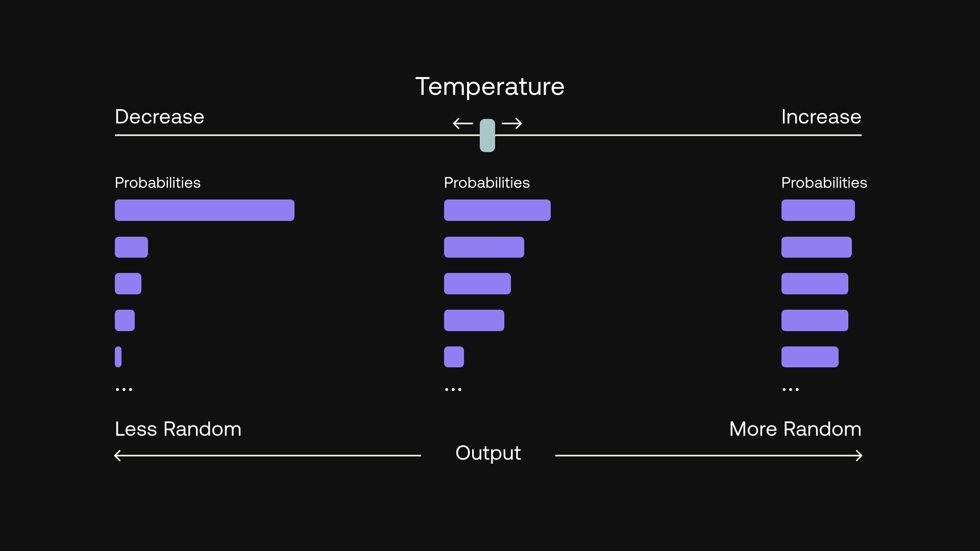Click the smallest bar in the middle chart
Image resolution: width=980 pixels, height=551 pixels.
(454, 357)
